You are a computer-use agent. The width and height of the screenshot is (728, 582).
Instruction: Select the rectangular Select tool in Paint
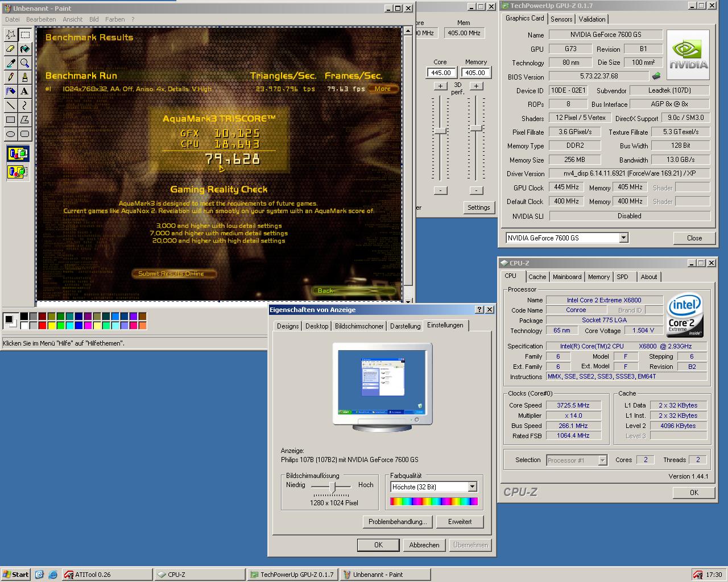coord(24,35)
